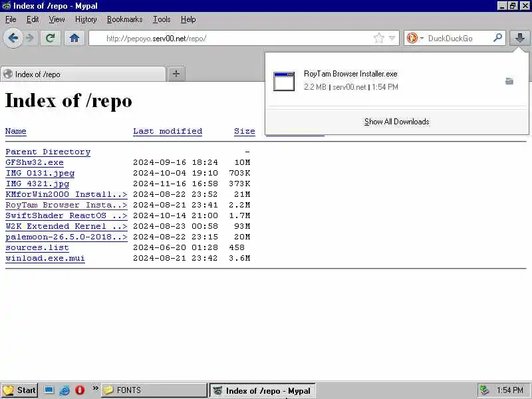The image size is (532, 399).
Task: Launch Internet Explorer from quick launch
Action: [64, 390]
